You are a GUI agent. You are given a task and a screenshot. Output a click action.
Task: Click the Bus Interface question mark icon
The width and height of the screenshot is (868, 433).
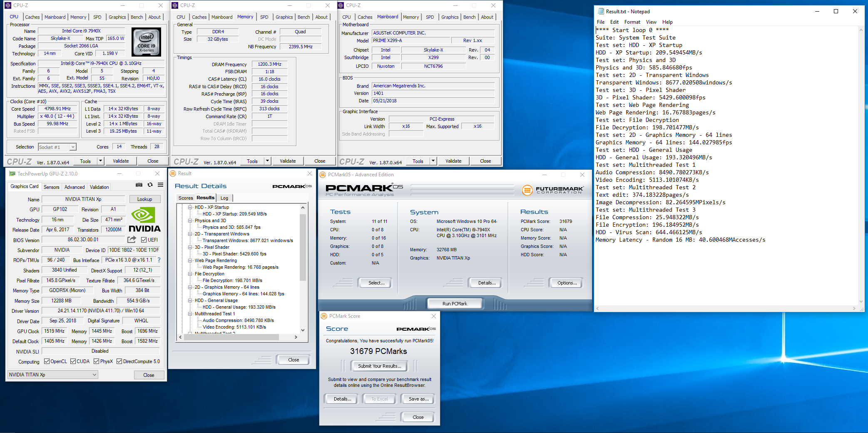pos(159,260)
